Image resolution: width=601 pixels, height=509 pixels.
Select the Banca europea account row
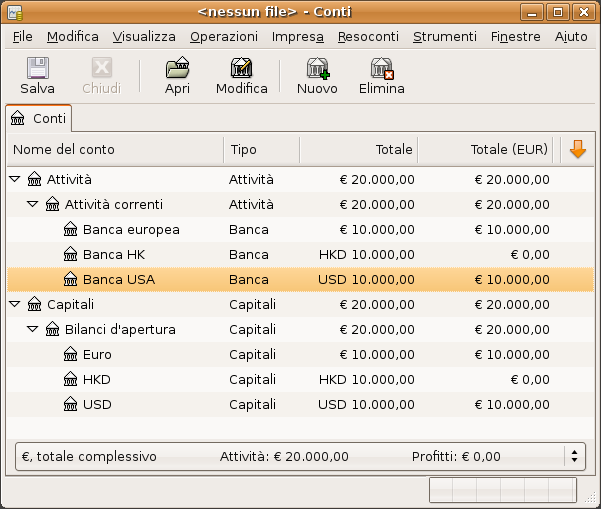click(x=300, y=230)
